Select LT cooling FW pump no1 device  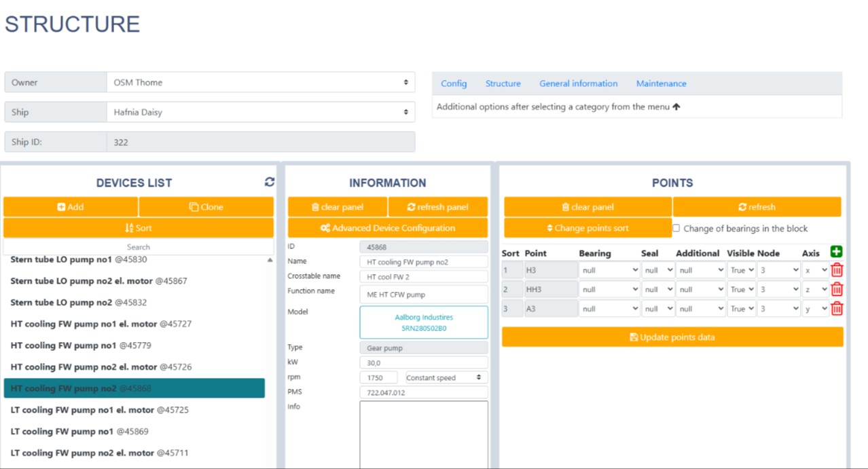click(79, 431)
